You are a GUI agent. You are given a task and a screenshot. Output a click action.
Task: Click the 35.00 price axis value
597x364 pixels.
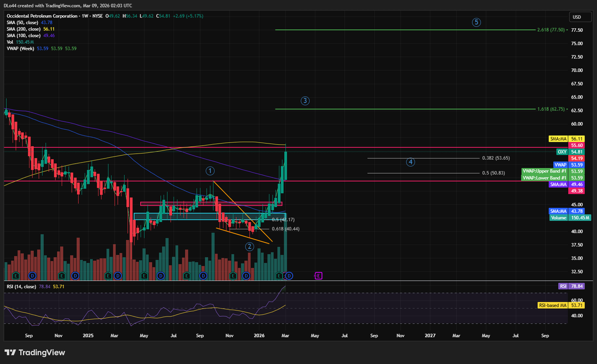pos(577,258)
